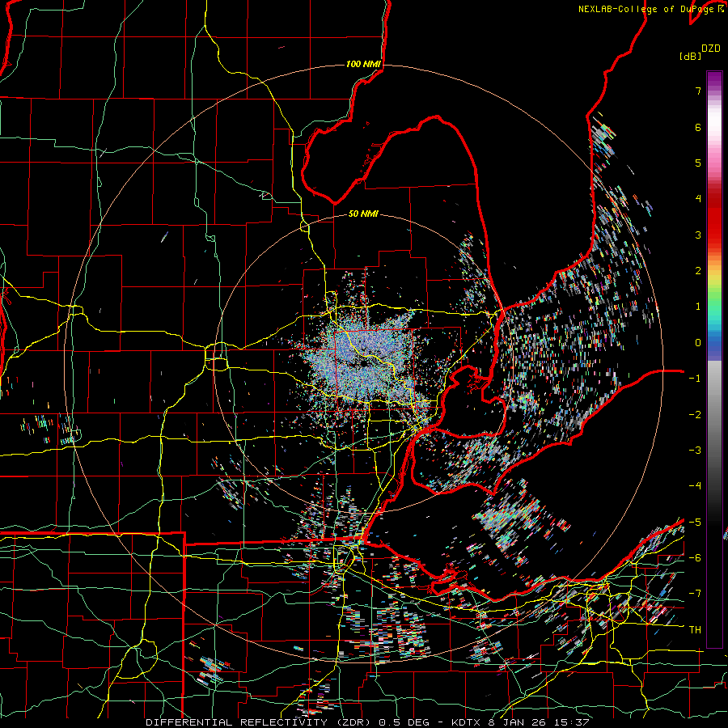Click the KDTX station identifier in caption
This screenshot has width=728, height=728.
click(466, 722)
